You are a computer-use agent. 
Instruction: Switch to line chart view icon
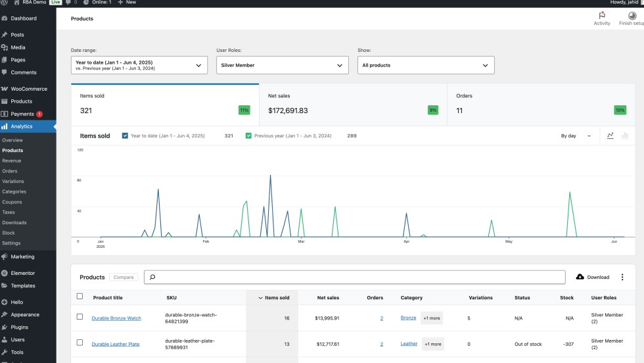click(610, 135)
